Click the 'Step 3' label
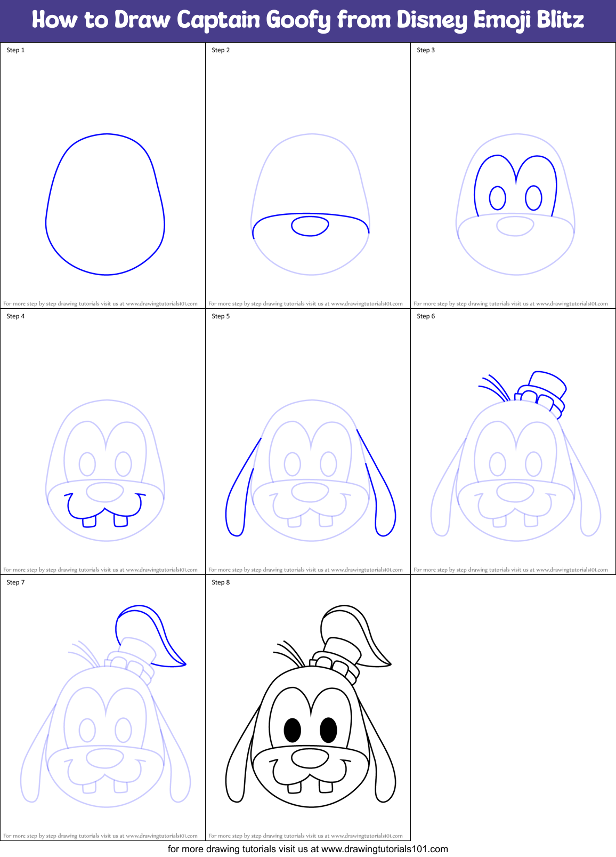The width and height of the screenshot is (616, 857). point(426,50)
